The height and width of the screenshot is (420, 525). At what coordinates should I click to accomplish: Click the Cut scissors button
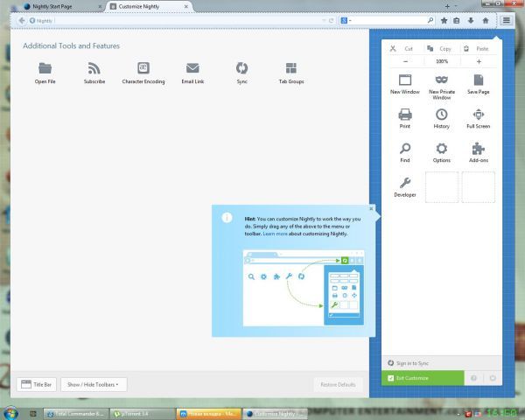click(404, 49)
